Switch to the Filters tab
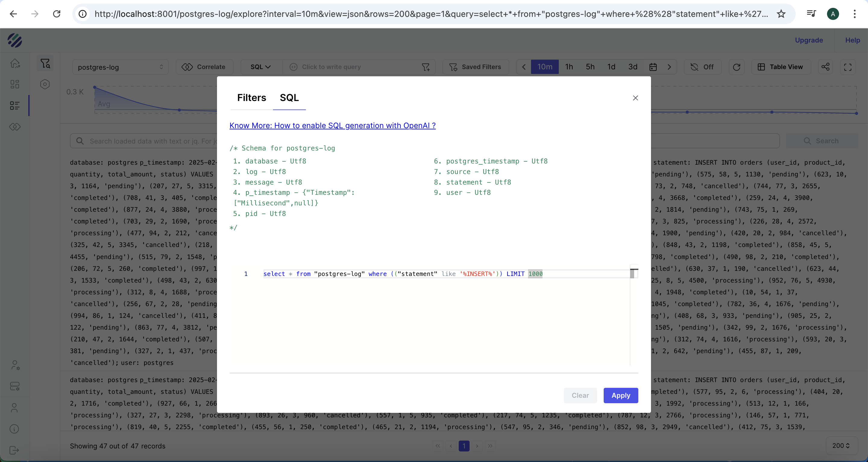868x462 pixels. tap(251, 98)
